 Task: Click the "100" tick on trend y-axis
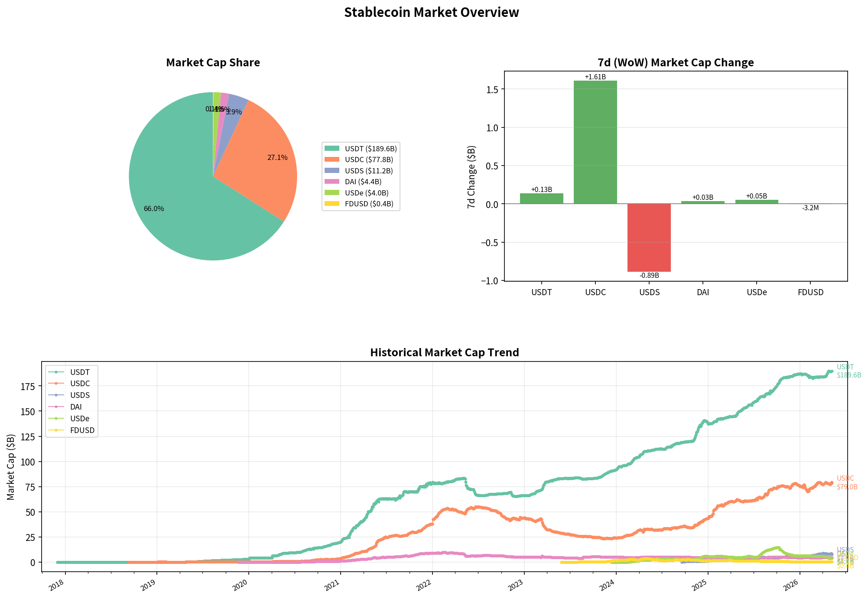click(x=28, y=462)
